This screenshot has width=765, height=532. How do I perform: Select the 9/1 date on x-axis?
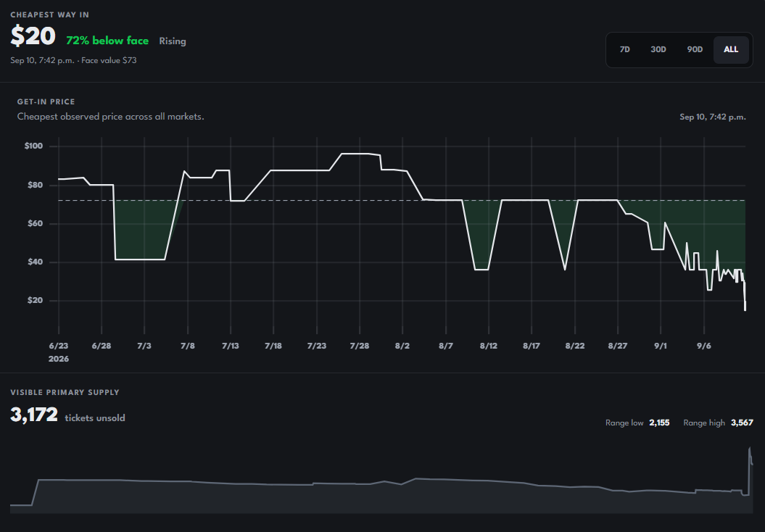661,346
